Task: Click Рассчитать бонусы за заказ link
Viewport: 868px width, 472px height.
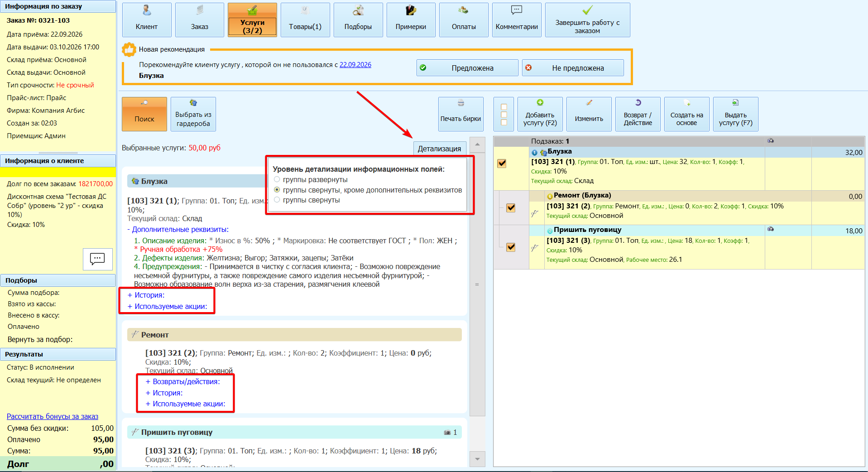Action: click(x=53, y=416)
